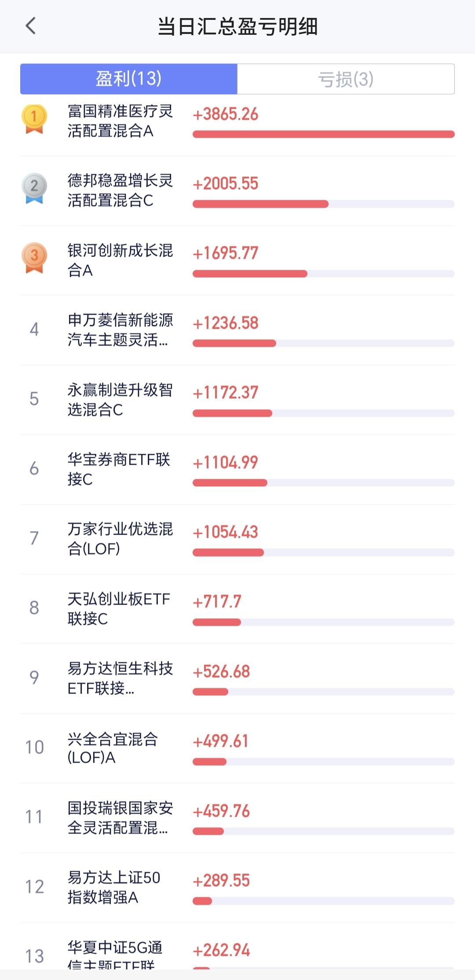Select 兴全合宜混合(LOF)A fund
The image size is (475, 980).
237,748
